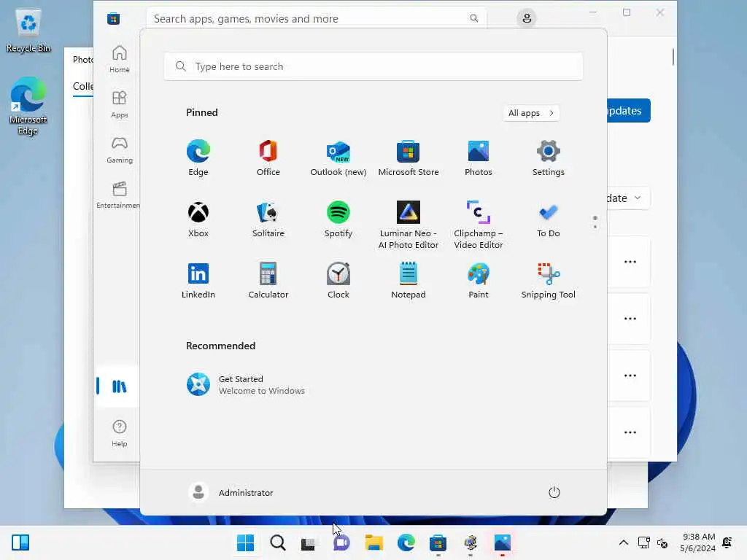Go to next pinned apps page dot

point(595,227)
